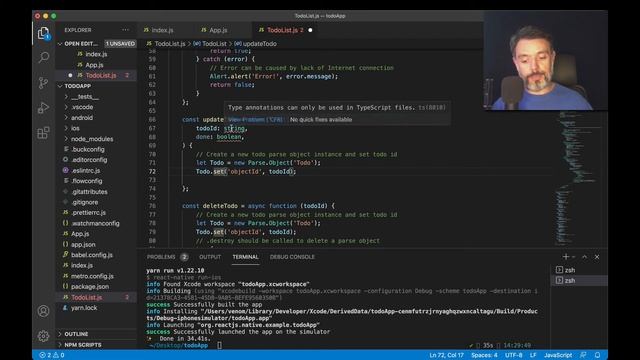This screenshot has width=640, height=360.
Task: Switch to the App.js editor tab
Action: click(x=218, y=30)
